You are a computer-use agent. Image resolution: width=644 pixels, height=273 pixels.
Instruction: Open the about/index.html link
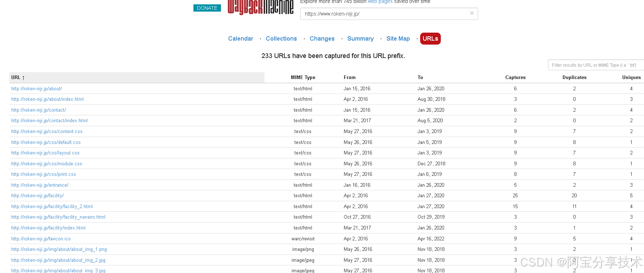point(47,99)
